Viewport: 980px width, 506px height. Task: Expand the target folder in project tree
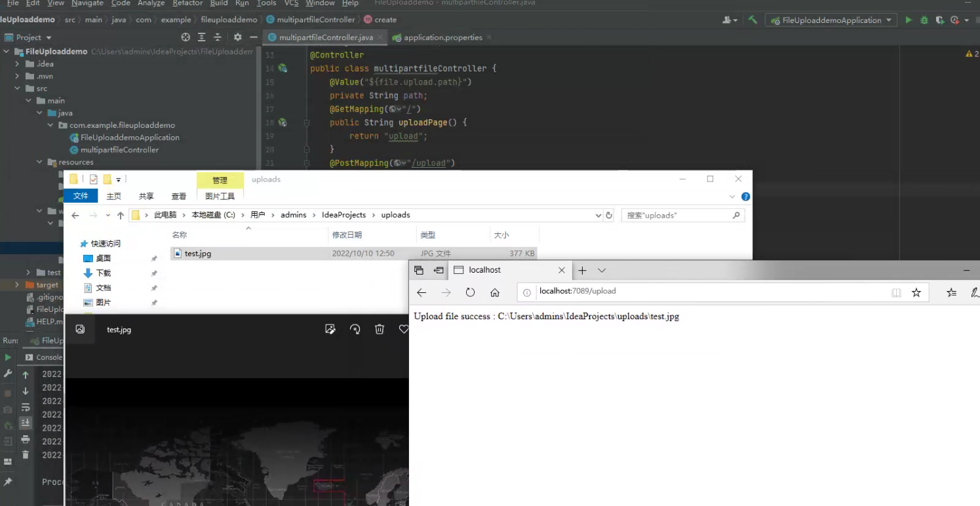[18, 285]
